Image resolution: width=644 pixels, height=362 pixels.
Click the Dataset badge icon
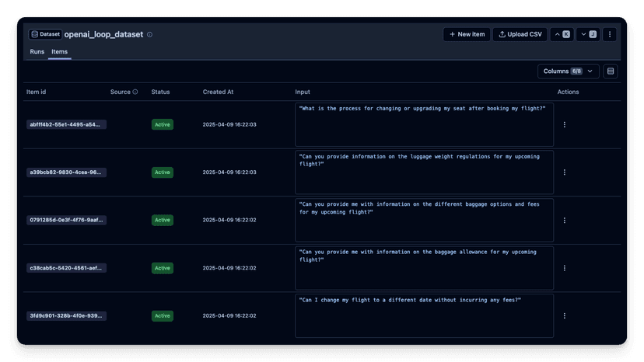coord(35,34)
